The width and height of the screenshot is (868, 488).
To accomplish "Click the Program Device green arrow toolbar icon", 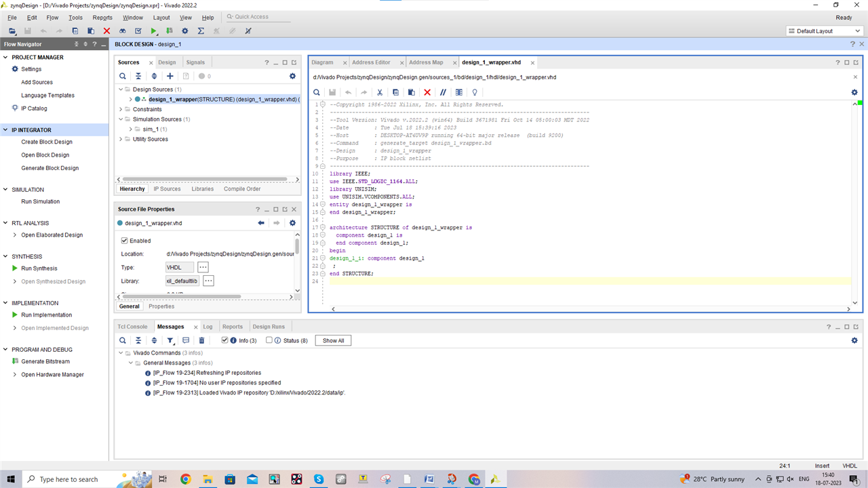I will [x=170, y=31].
